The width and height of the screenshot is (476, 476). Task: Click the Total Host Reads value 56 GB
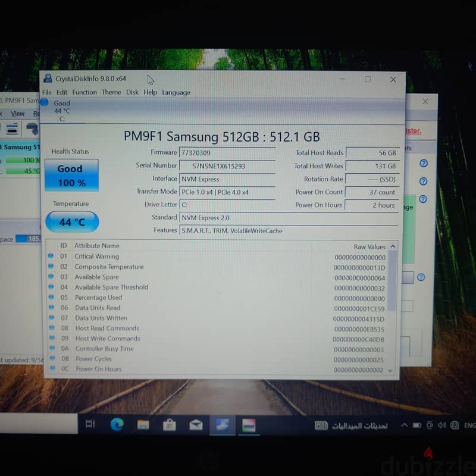pos(372,153)
